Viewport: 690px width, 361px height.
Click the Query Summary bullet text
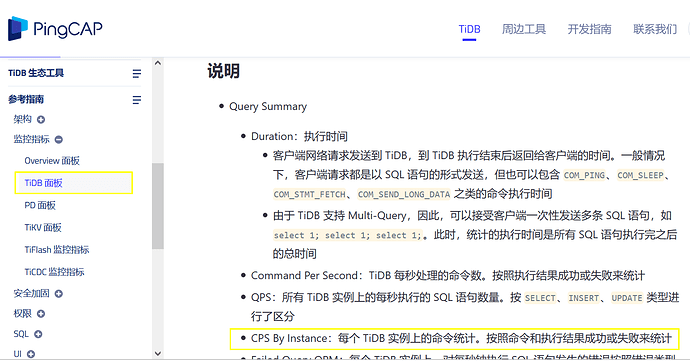pyautogui.click(x=268, y=107)
